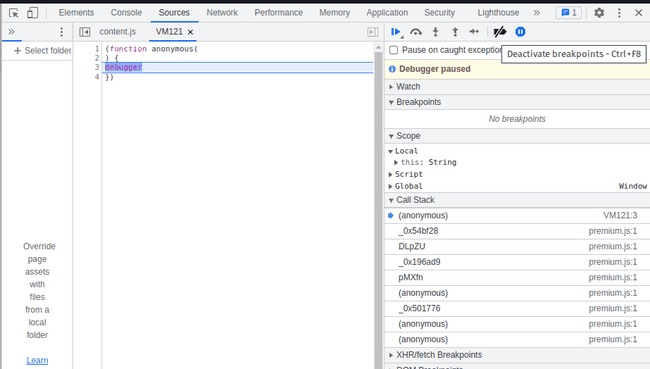Open DevTools settings gear
This screenshot has height=369, width=650.
[x=599, y=13]
